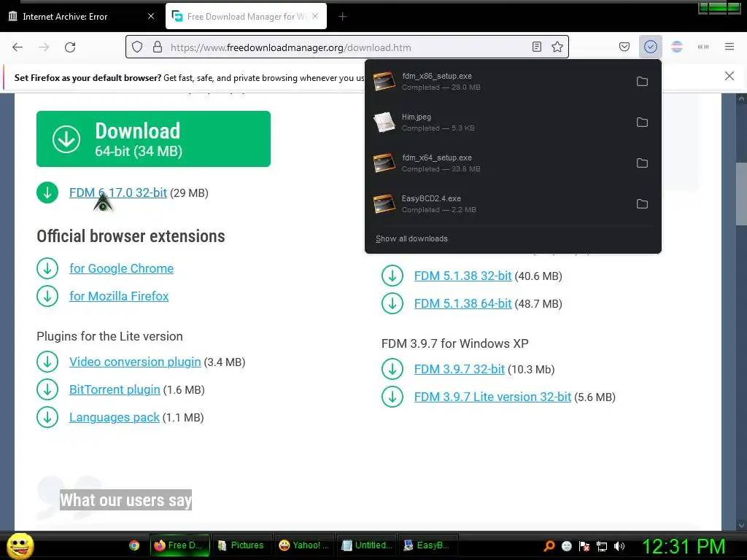Toggle reader view in address bar
747x560 pixels.
pos(536,47)
